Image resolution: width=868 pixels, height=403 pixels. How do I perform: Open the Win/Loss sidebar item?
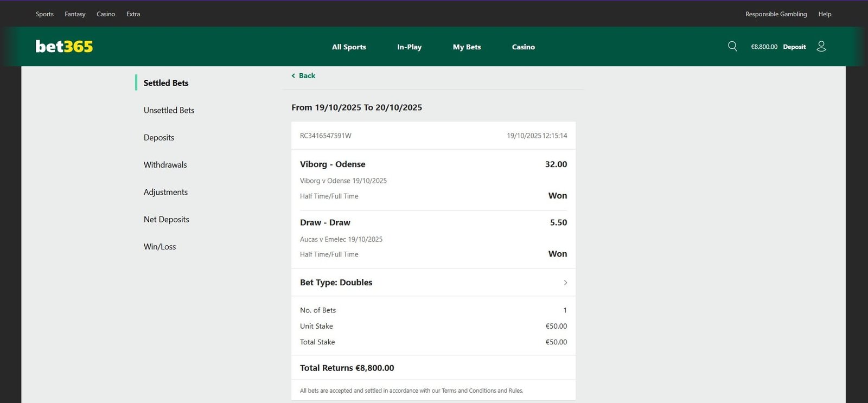point(159,247)
